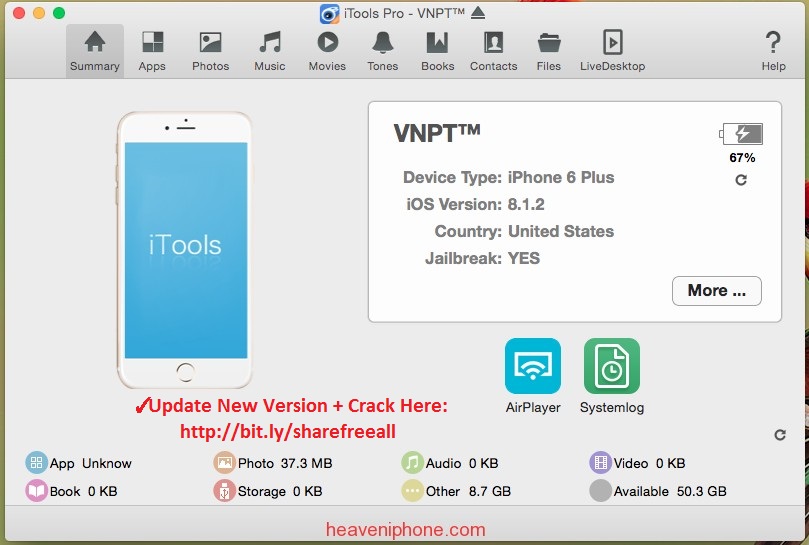Viewport: 809px width, 545px height.
Task: Click 'iPhone 6 Plus' device type value
Action: 561,178
